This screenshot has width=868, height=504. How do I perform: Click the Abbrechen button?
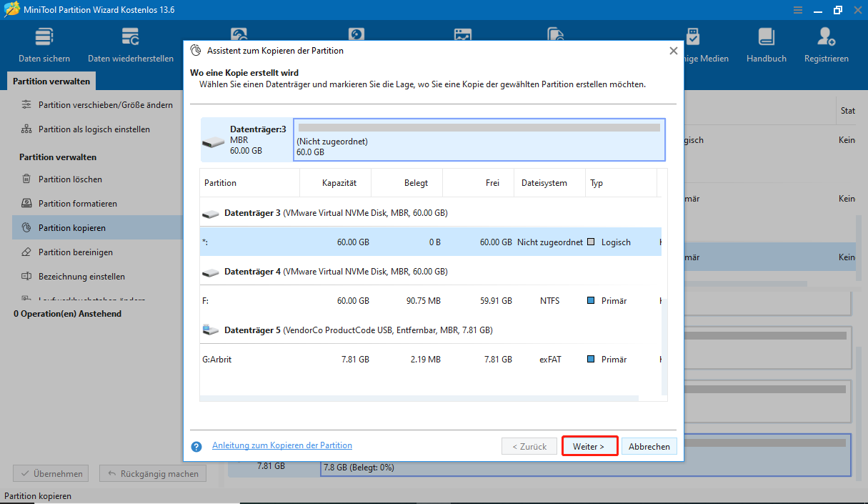click(x=649, y=447)
